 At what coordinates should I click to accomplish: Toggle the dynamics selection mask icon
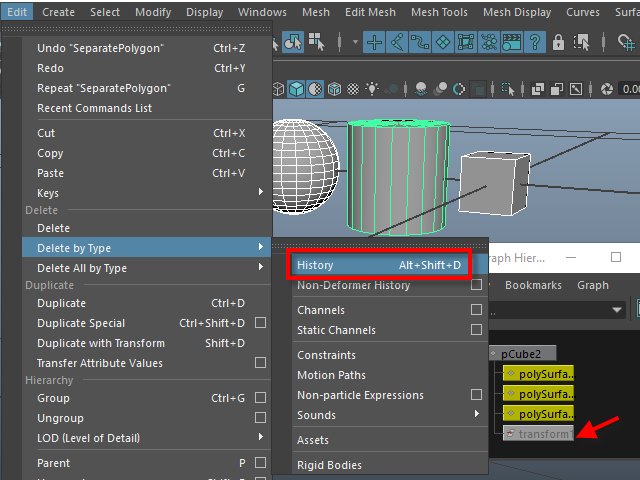click(x=489, y=42)
